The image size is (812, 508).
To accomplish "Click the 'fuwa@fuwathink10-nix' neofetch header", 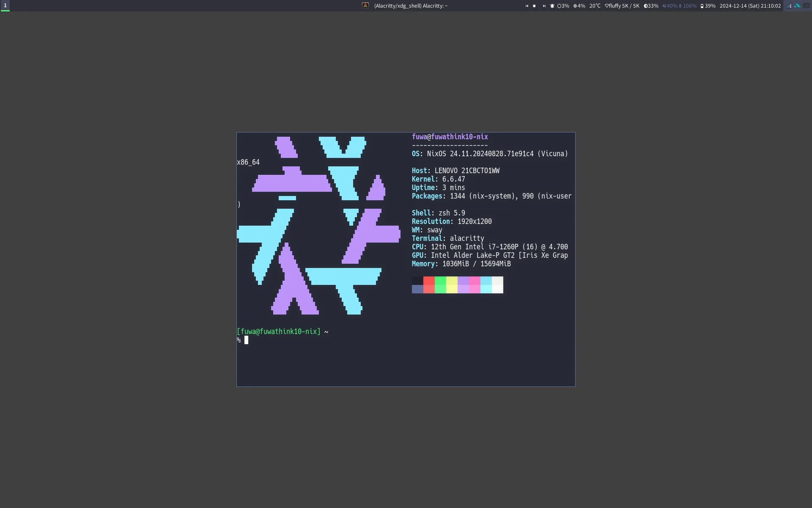I will pos(450,137).
